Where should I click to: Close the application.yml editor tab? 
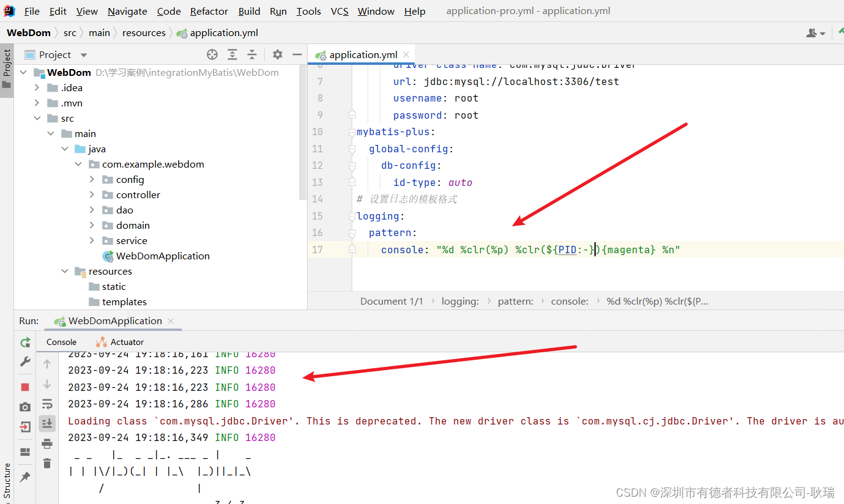coord(407,55)
